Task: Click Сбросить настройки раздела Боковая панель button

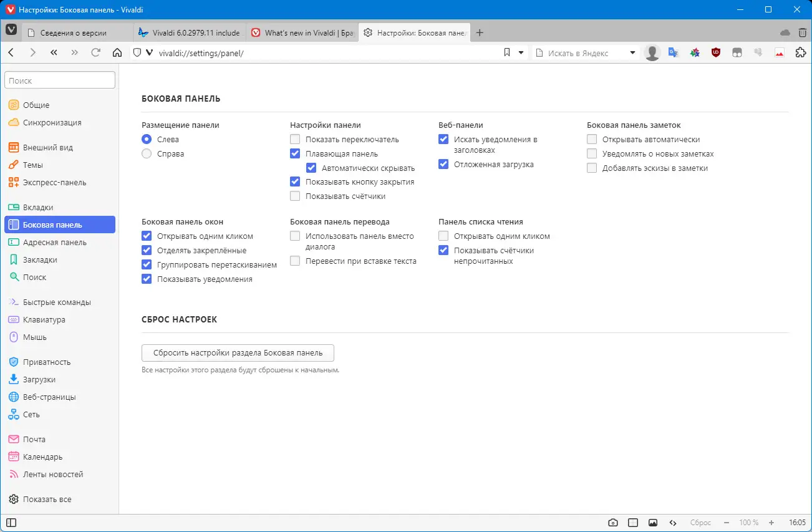Action: (x=238, y=353)
